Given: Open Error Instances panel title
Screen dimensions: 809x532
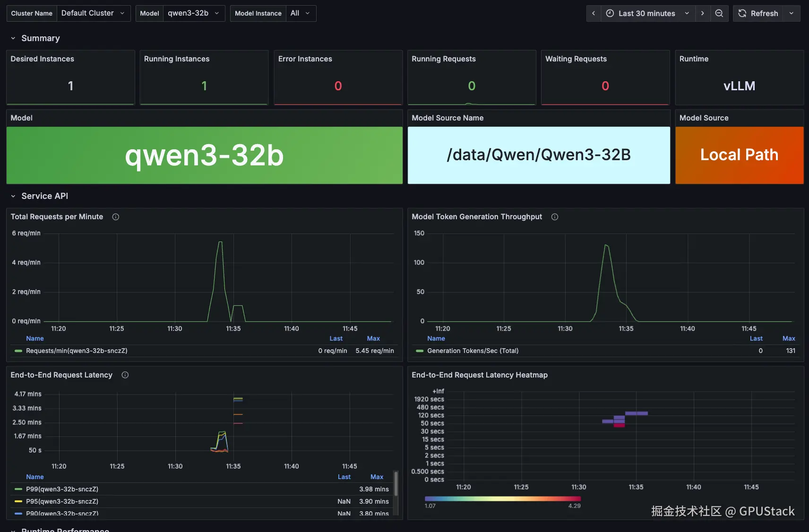Looking at the screenshot, I should tap(305, 59).
